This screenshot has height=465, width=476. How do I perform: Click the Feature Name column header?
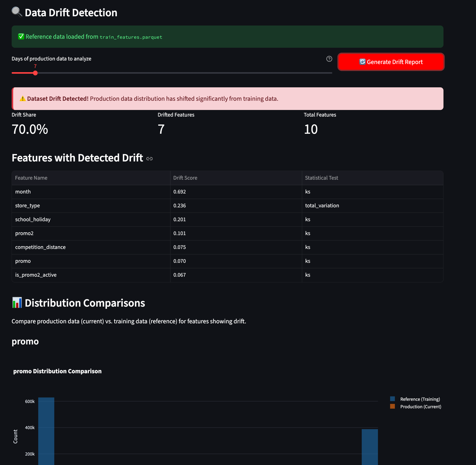31,178
